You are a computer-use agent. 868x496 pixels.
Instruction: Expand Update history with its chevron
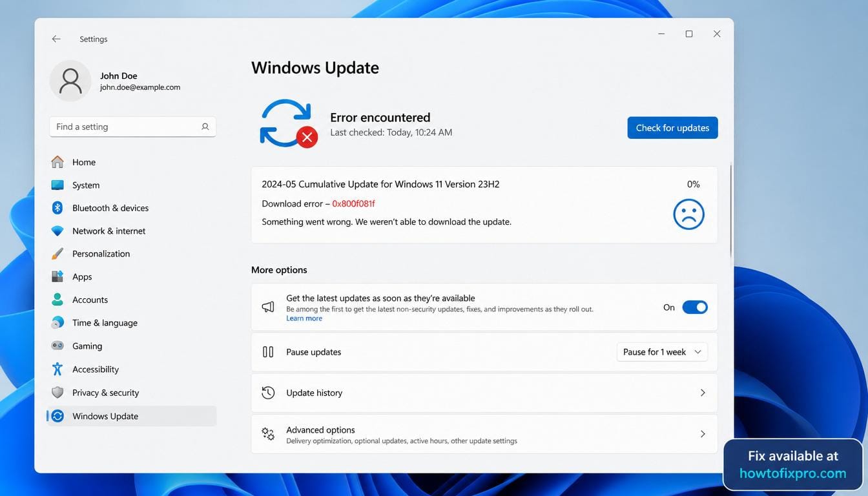[703, 393]
